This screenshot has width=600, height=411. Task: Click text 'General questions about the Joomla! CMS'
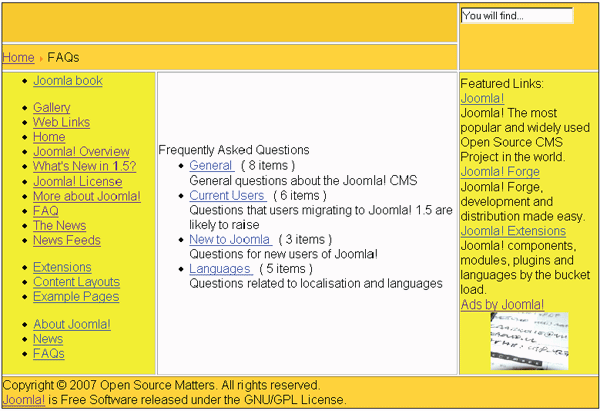pos(303,181)
